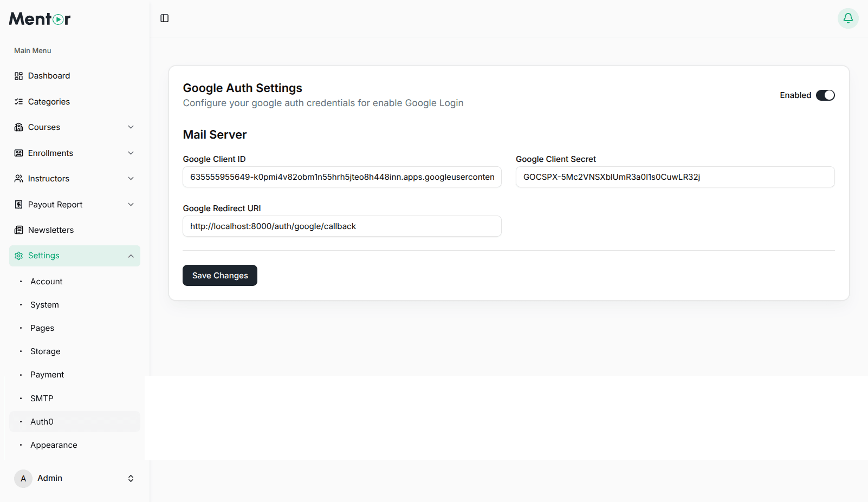
Task: Open the Admin account switcher chevron
Action: [x=131, y=478]
